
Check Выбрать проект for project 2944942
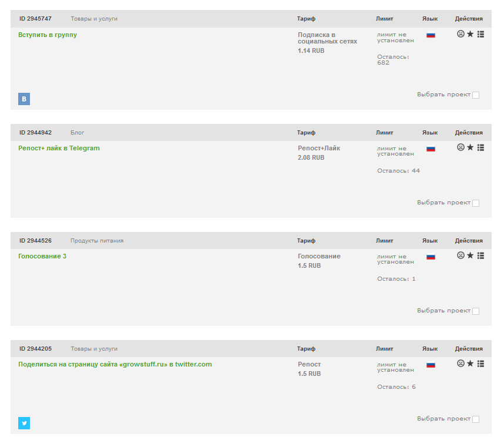tap(476, 203)
